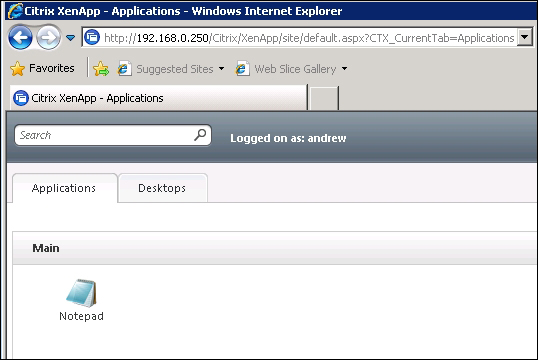Open the Favorites star button

click(43, 68)
